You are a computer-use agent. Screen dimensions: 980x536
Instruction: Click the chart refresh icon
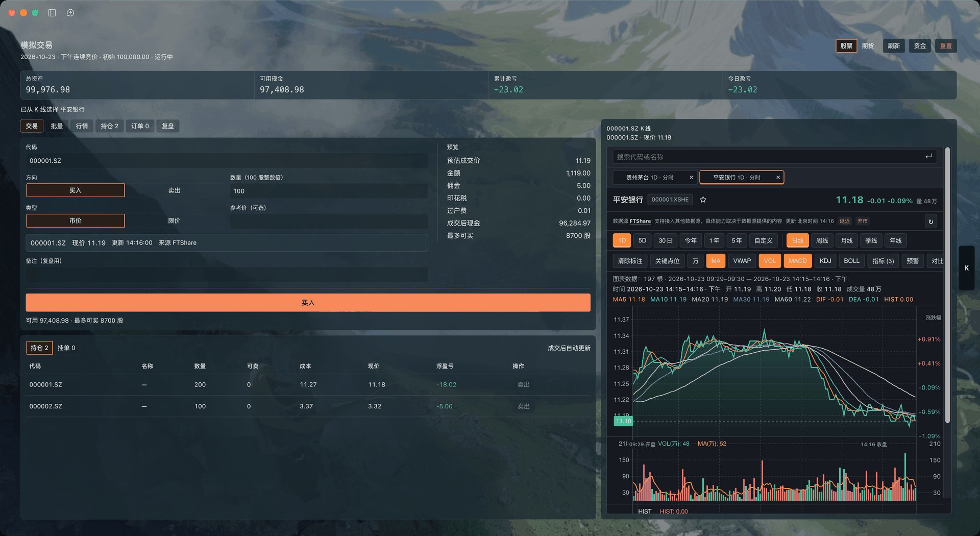coord(930,222)
